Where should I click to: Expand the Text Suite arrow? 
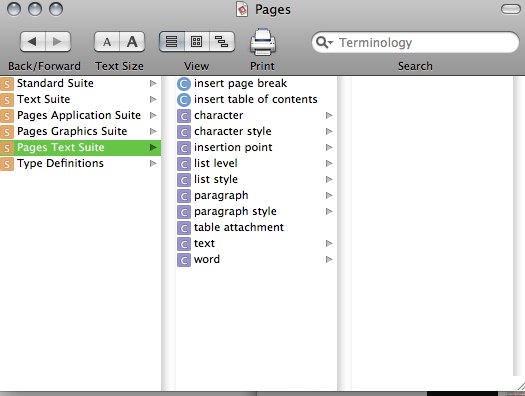pyautogui.click(x=153, y=99)
